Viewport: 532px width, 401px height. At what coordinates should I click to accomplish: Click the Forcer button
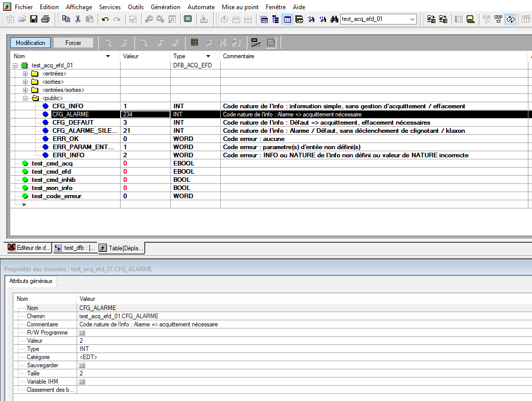click(73, 43)
